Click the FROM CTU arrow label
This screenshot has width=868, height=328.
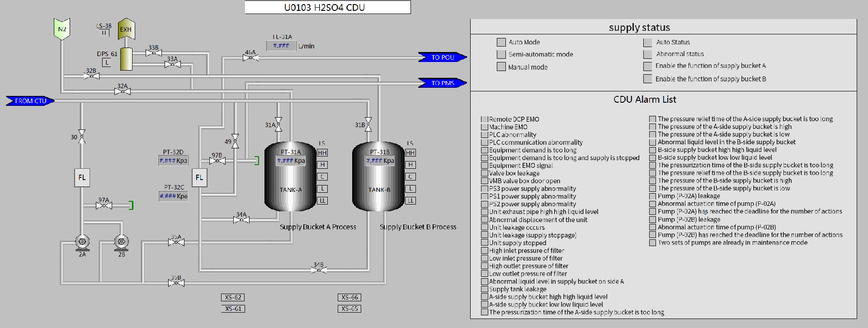coord(30,101)
